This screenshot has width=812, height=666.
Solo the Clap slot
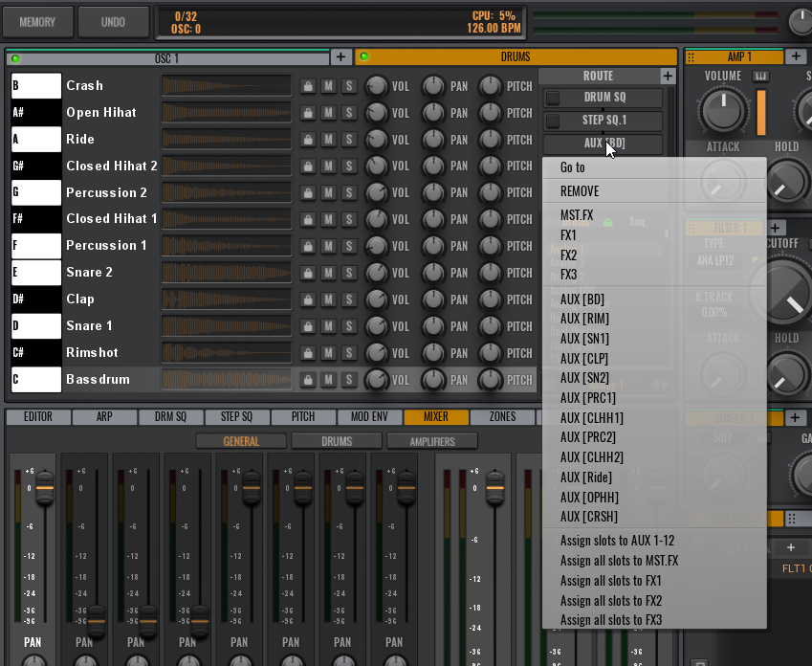tap(349, 300)
